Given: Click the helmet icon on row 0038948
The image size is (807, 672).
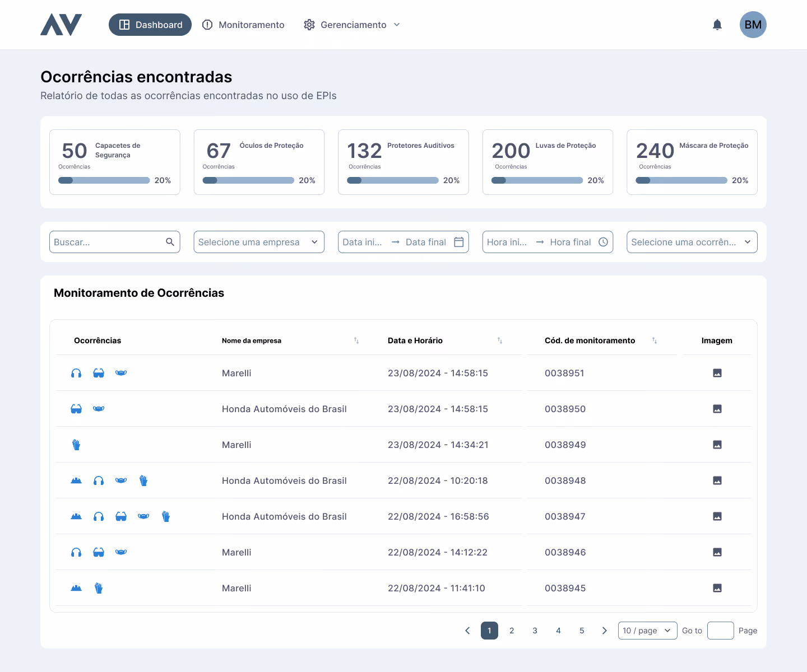Looking at the screenshot, I should 76,480.
